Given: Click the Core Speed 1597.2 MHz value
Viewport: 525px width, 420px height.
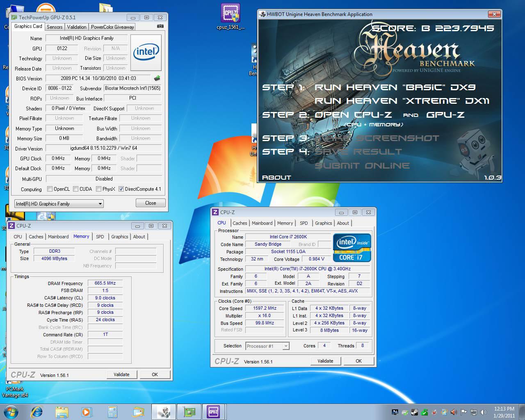Looking at the screenshot, I should coord(265,308).
